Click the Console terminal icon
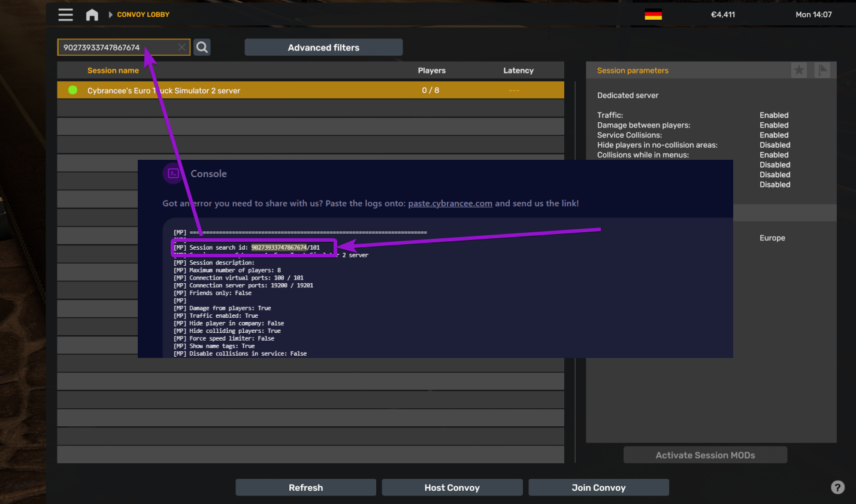Viewport: 856px width, 504px height. (173, 174)
